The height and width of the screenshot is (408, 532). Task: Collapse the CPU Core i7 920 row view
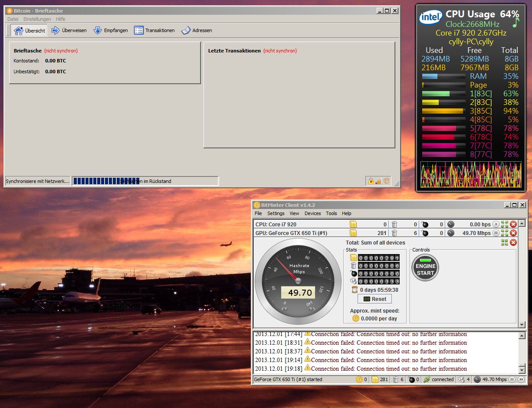505,224
